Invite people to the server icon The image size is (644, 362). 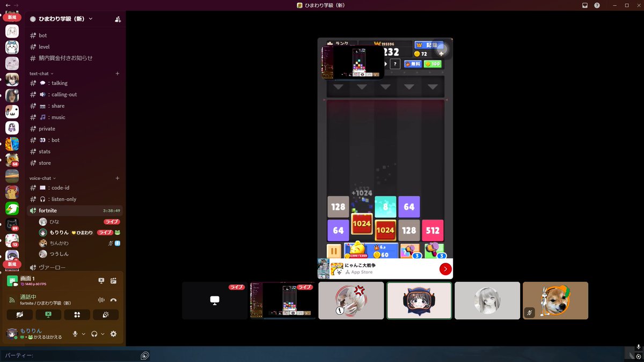118,19
